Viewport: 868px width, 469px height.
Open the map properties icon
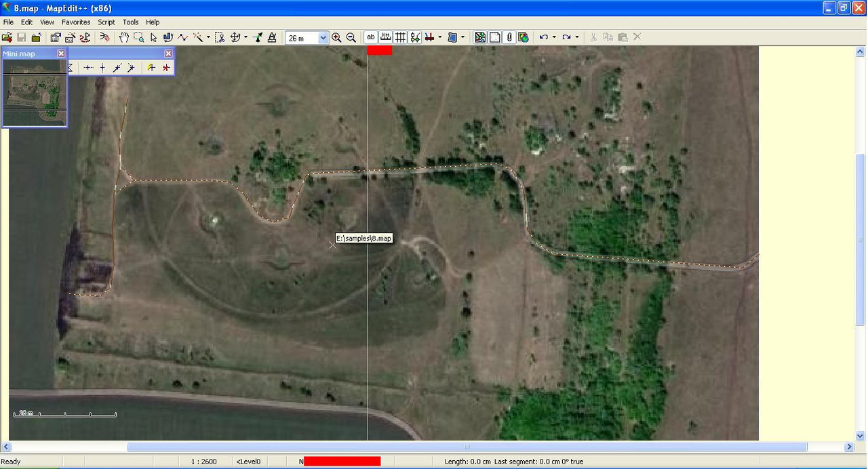point(56,38)
